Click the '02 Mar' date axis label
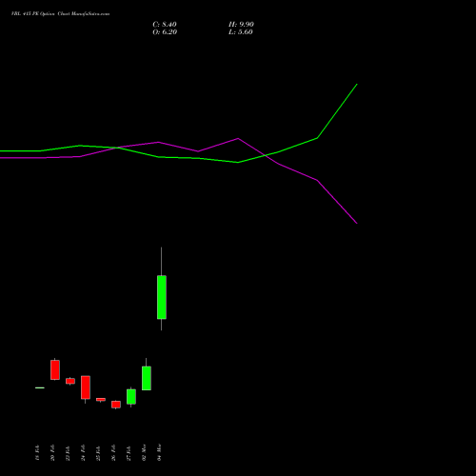 tap(144, 452)
